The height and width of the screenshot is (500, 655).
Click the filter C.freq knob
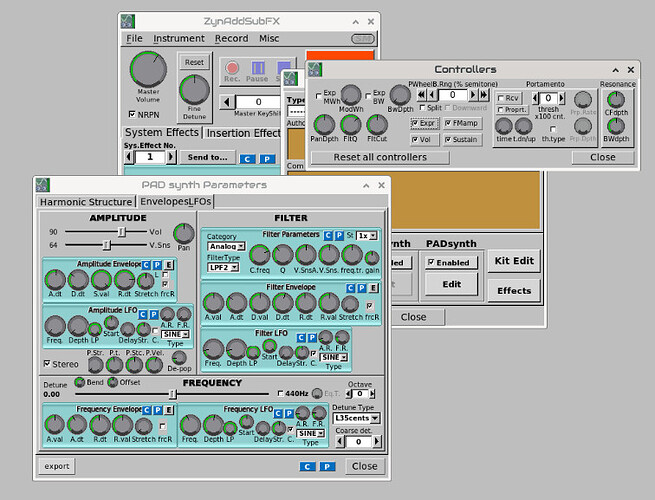pos(259,255)
